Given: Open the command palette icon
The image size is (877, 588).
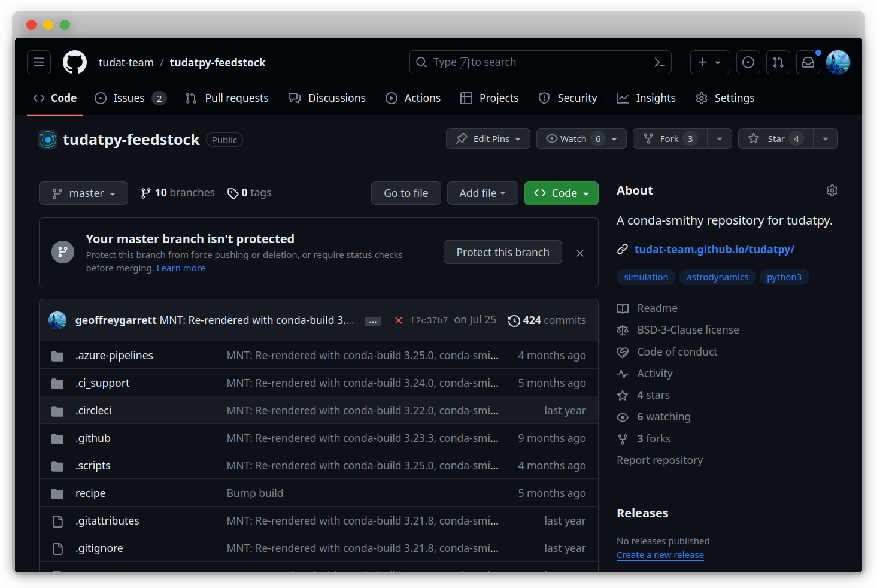Looking at the screenshot, I should click(660, 62).
